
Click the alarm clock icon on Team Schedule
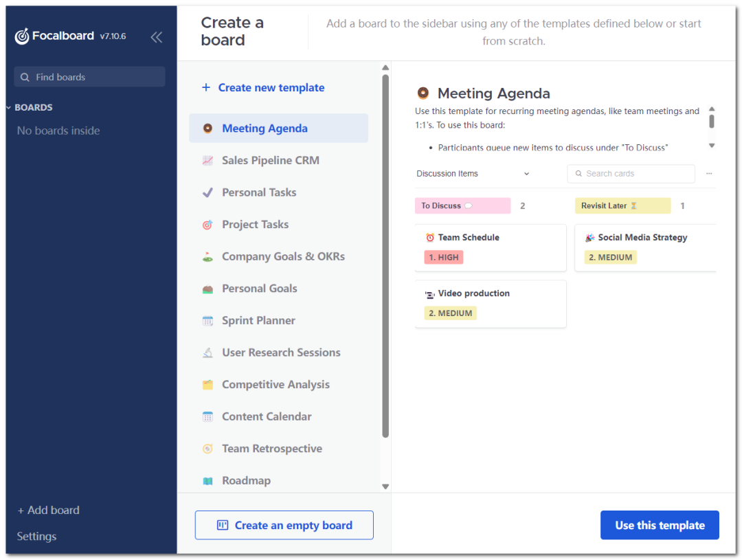pos(429,238)
